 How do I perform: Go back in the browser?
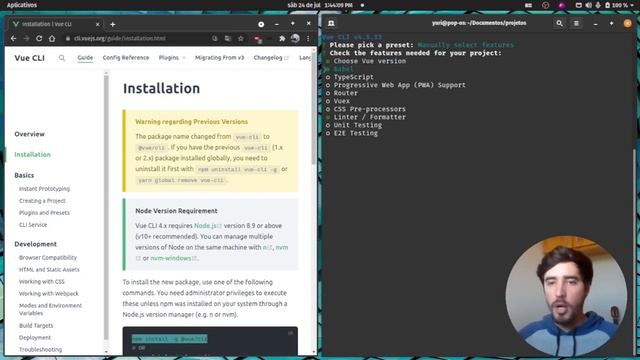coord(13,38)
